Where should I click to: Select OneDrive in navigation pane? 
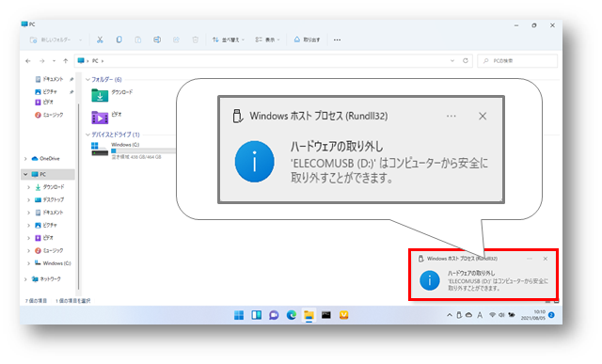46,159
